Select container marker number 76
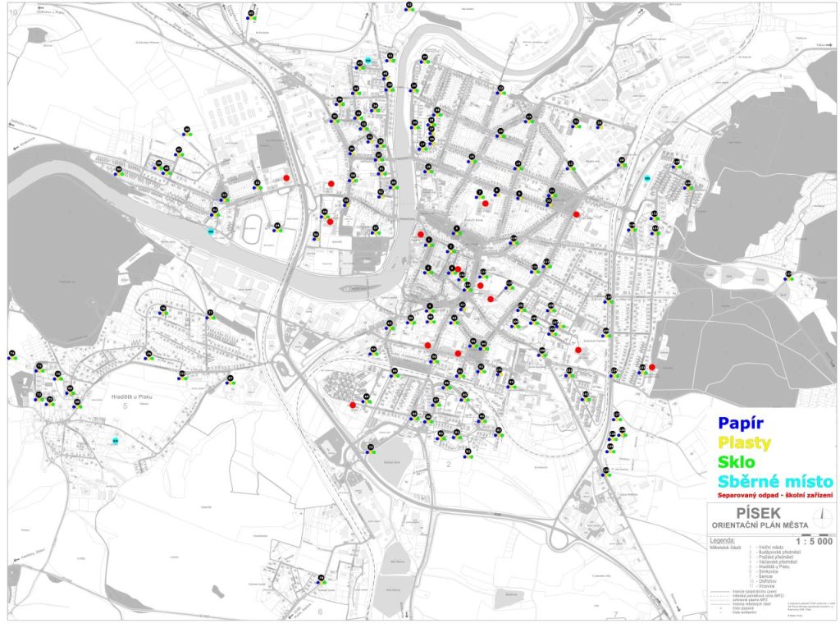This screenshot has height=628, width=840. tap(163, 309)
